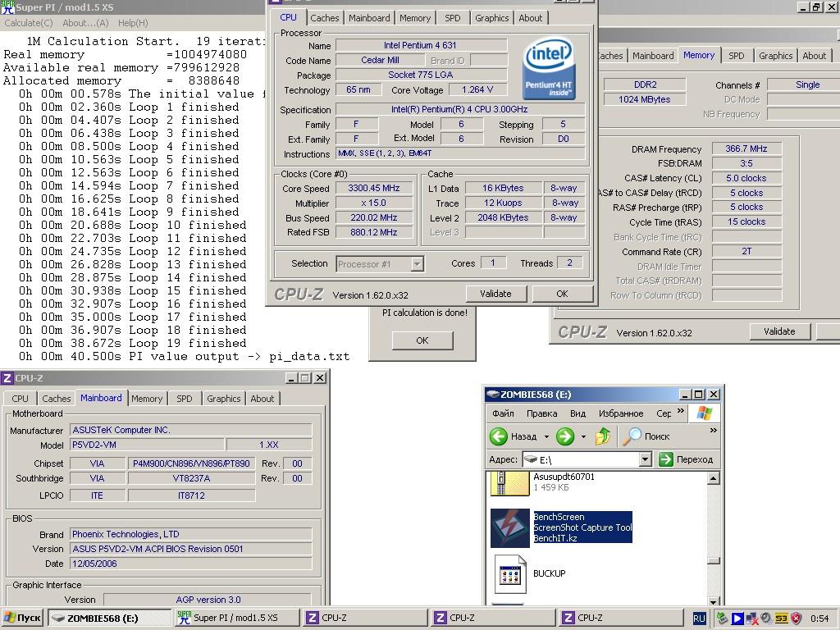Viewport: 840px width, 630px height.
Task: Switch to Graphics tab in CPU-Z processor window
Action: pos(492,18)
